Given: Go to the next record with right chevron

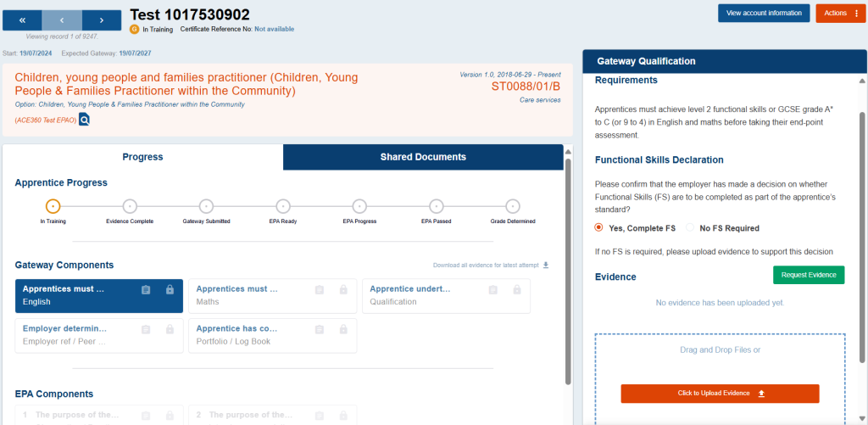Looking at the screenshot, I should click(102, 20).
